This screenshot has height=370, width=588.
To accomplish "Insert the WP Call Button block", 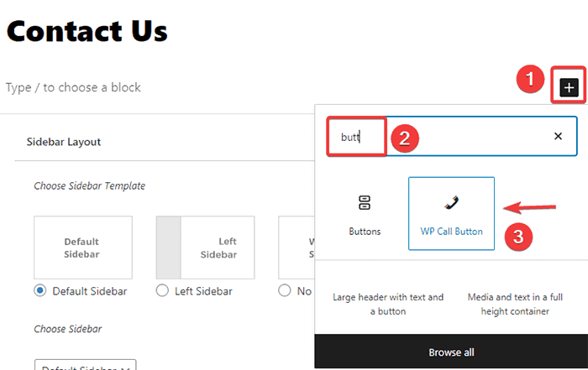I will pos(451,213).
